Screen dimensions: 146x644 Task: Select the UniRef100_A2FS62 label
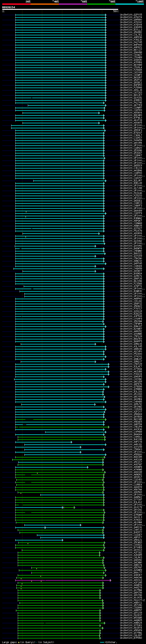(x=131, y=553)
